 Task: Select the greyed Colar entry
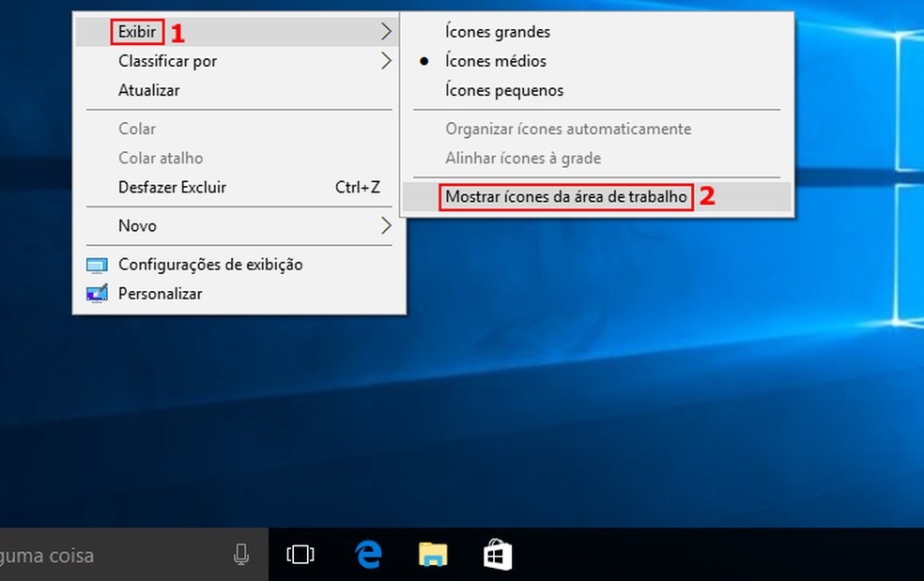point(239,129)
